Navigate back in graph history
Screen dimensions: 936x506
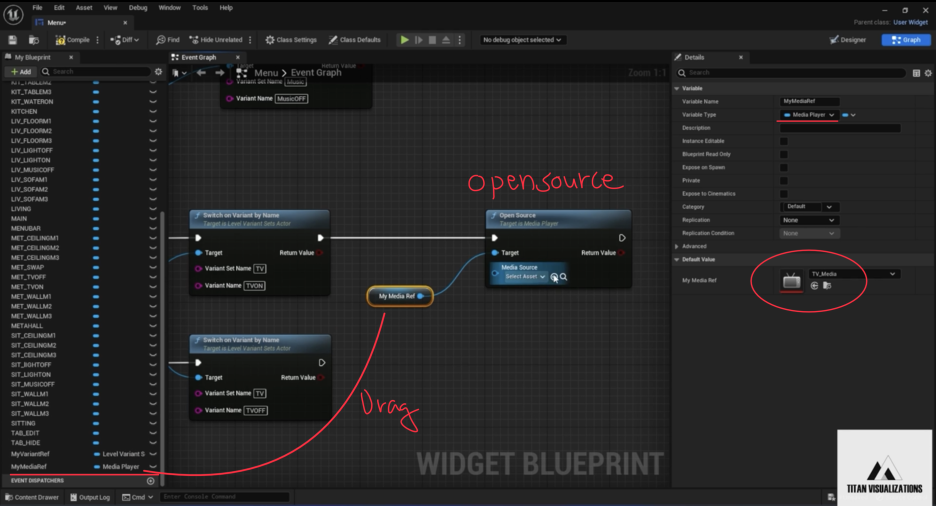pyautogui.click(x=202, y=73)
